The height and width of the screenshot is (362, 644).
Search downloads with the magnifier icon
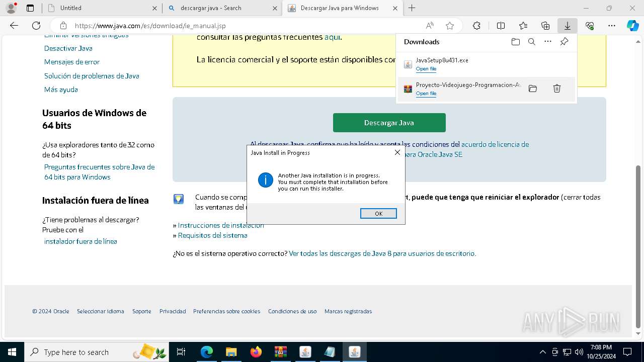point(532,42)
